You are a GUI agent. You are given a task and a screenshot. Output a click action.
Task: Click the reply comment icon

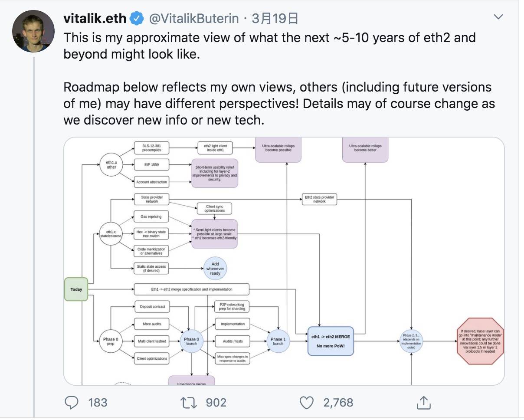pos(71,403)
